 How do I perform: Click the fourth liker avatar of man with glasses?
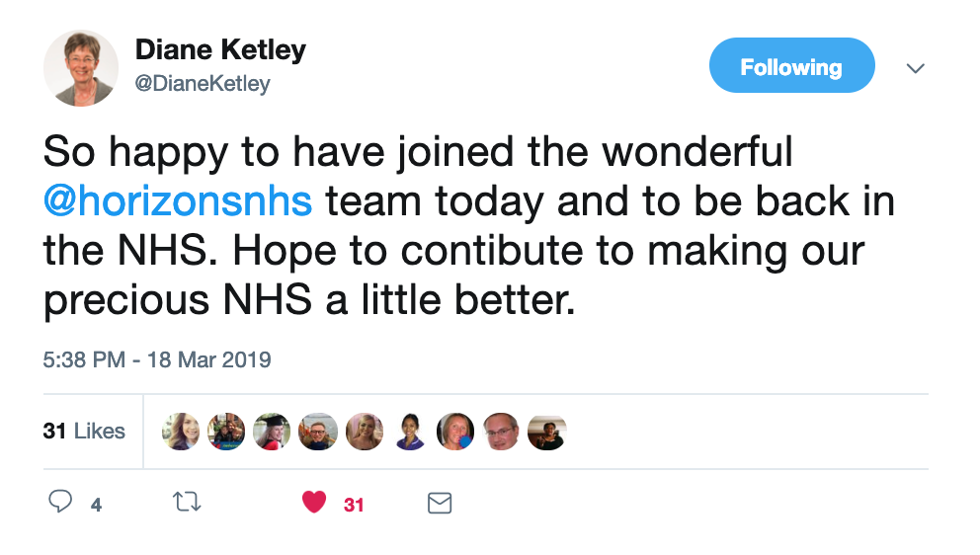[318, 432]
